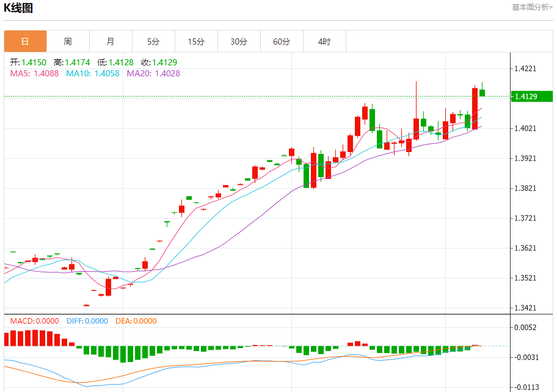Click the closing price 1.4129 in header
The height and width of the screenshot is (392, 557).
tap(164, 62)
